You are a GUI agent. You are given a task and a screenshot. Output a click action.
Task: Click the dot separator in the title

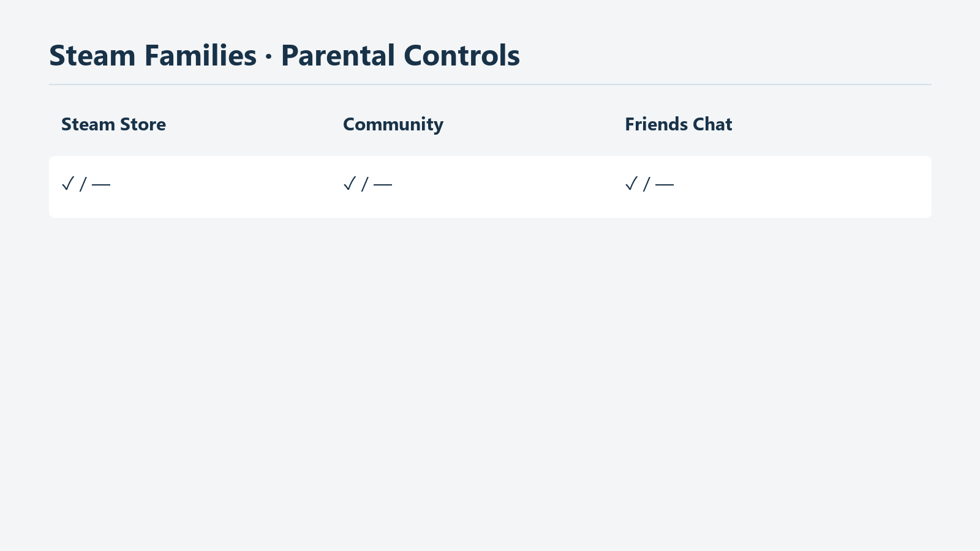coord(268,57)
